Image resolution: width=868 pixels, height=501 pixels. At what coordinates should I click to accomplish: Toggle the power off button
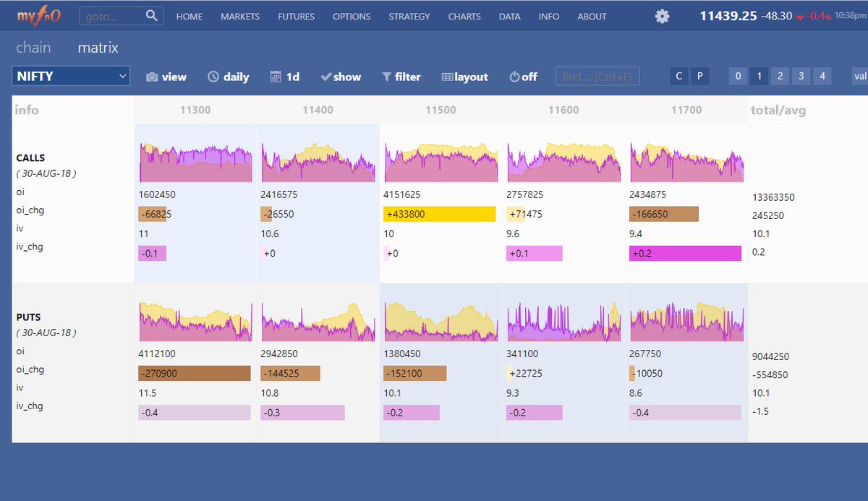coord(524,77)
